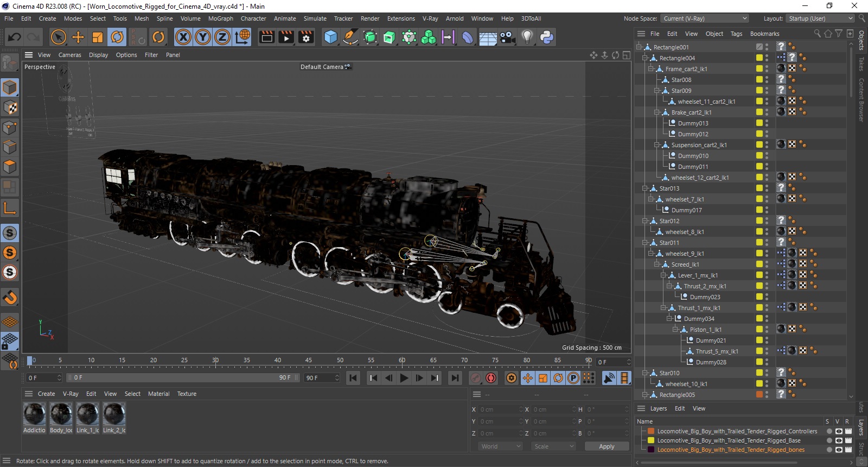
Task: Click dark purple swatch of Rigged_bones layer
Action: (651, 450)
